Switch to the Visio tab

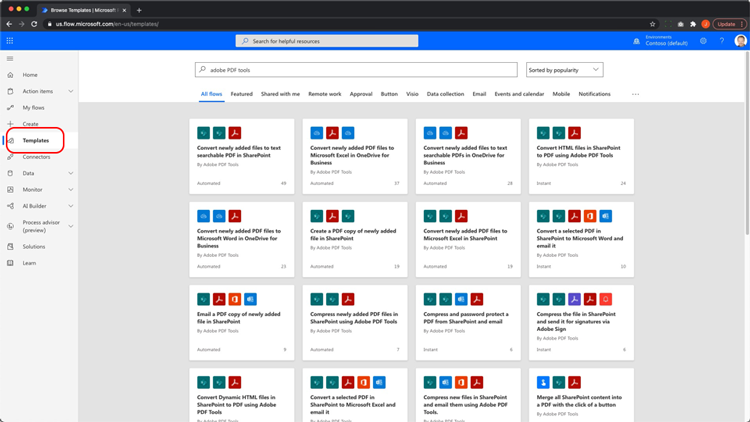tap(412, 94)
